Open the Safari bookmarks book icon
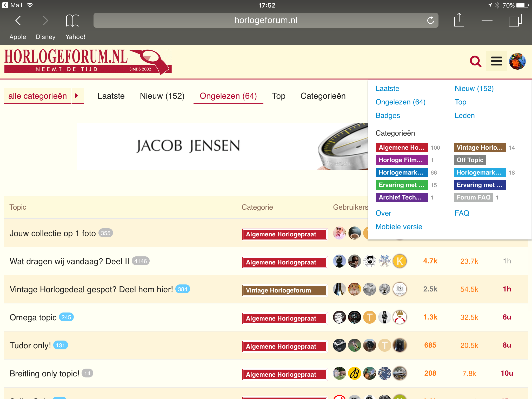The height and width of the screenshot is (399, 532). [72, 21]
